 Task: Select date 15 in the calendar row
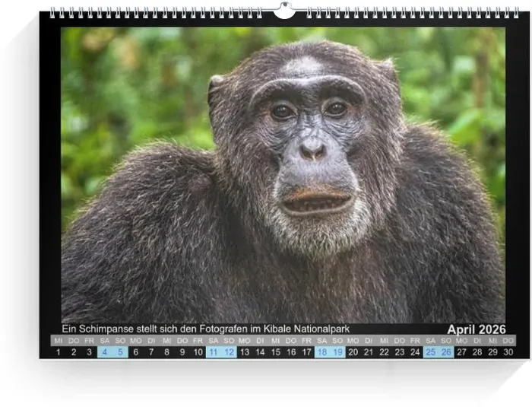275,352
